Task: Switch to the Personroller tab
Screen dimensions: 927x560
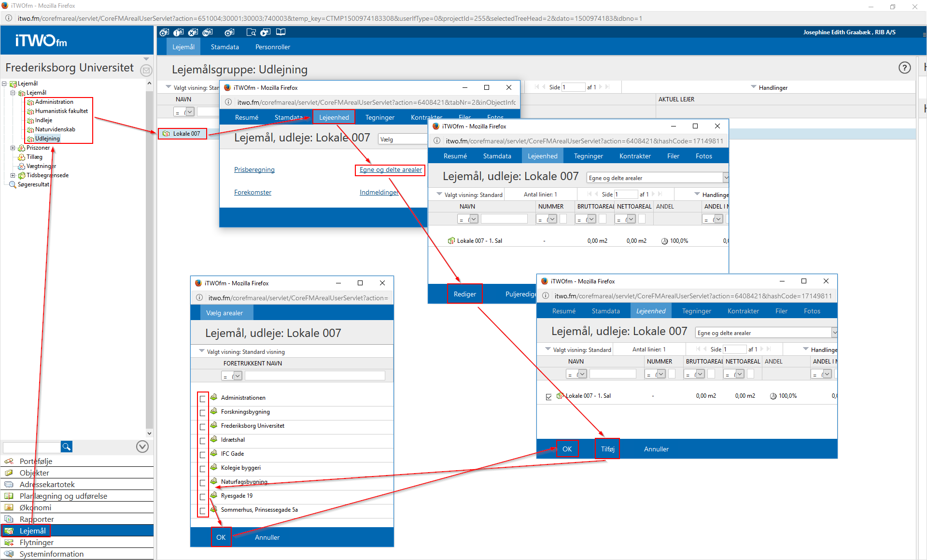Action: [273, 47]
